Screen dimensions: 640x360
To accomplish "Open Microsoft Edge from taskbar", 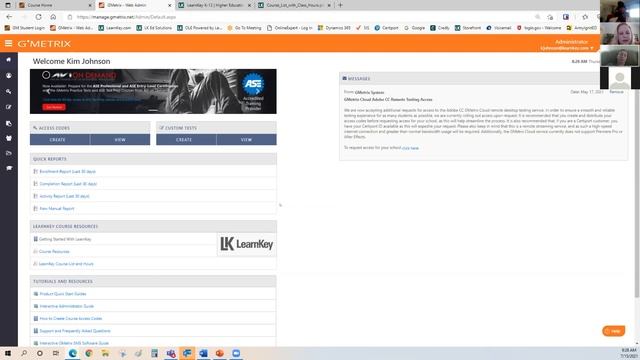I will (73, 353).
